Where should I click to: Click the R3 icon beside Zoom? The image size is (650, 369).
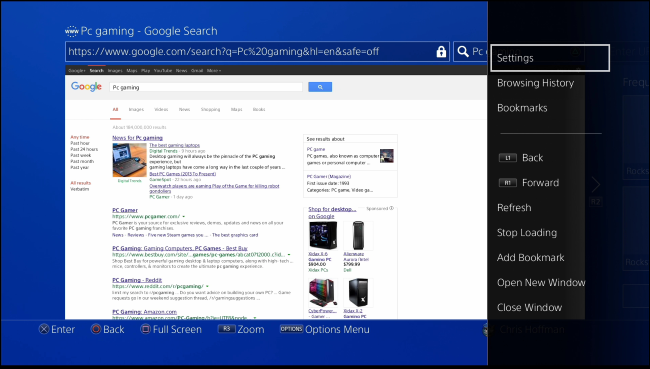pyautogui.click(x=226, y=329)
